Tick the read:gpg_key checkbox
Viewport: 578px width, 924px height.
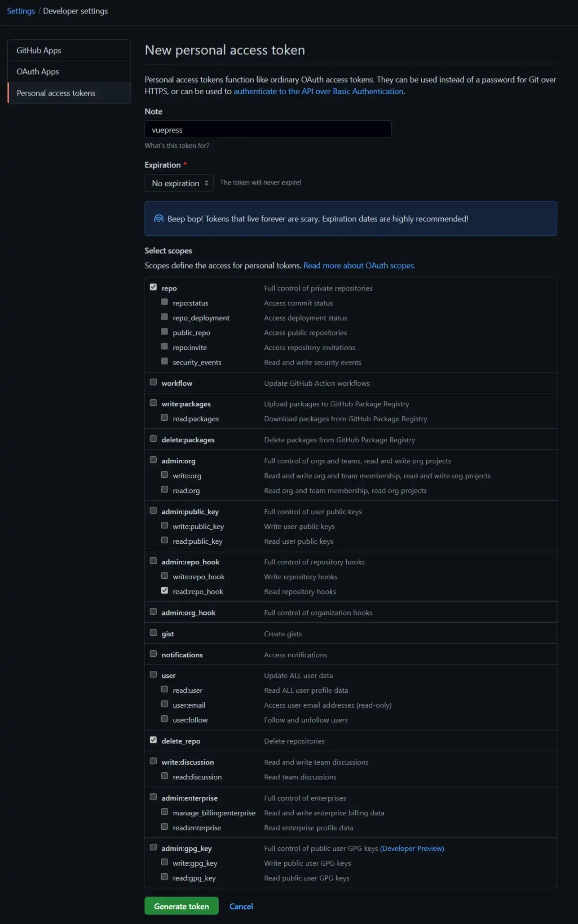pyautogui.click(x=164, y=877)
